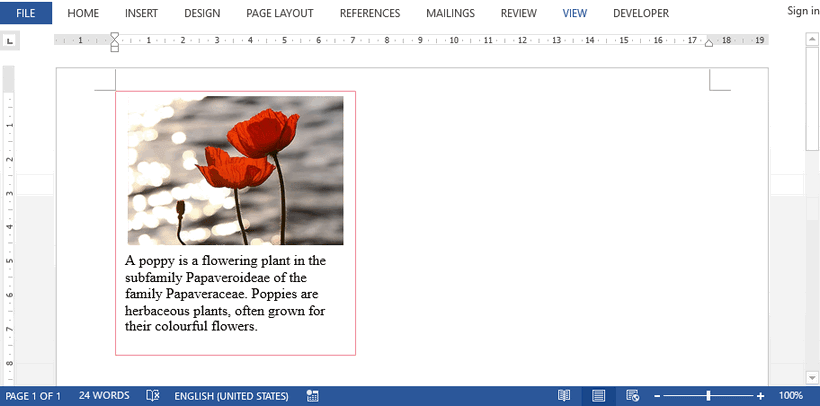Click the left indent box marker on ruler
The height and width of the screenshot is (406, 820).
[115, 49]
